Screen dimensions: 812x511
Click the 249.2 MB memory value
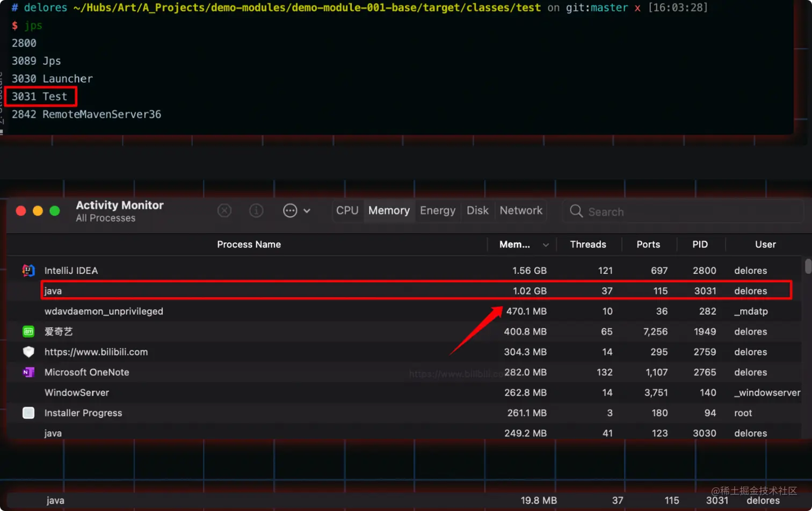(525, 433)
